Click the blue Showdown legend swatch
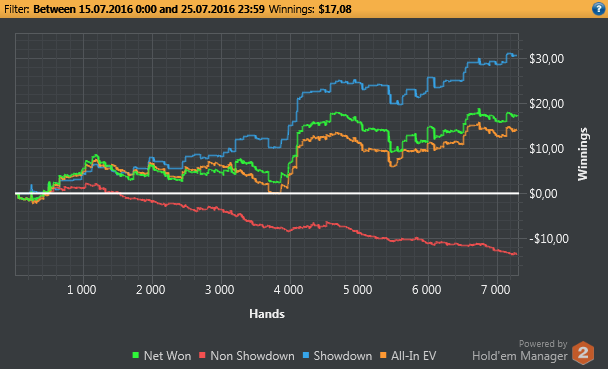Viewport: 608px width, 369px height. 306,355
